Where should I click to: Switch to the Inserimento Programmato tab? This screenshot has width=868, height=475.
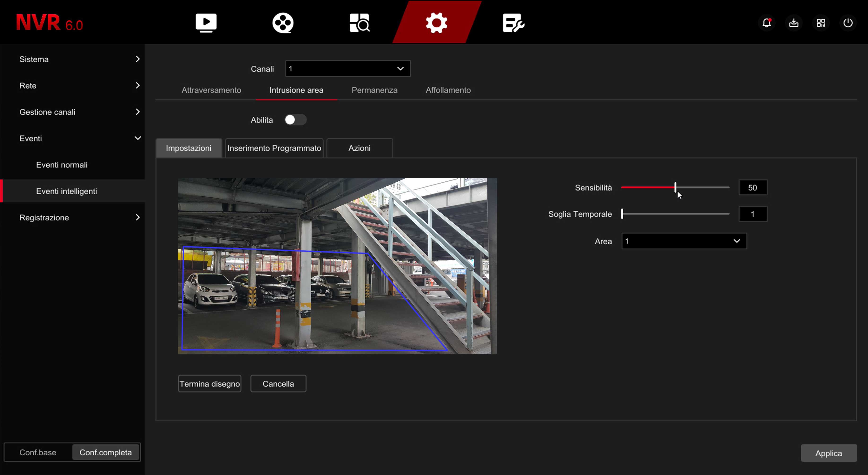[x=274, y=148]
